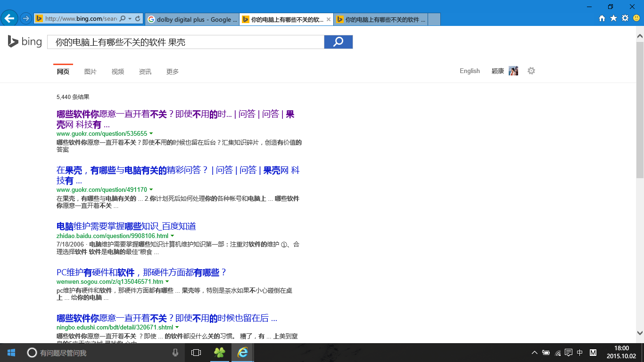Switch to the 视频 results tab
This screenshot has height=362, width=644.
[x=118, y=72]
